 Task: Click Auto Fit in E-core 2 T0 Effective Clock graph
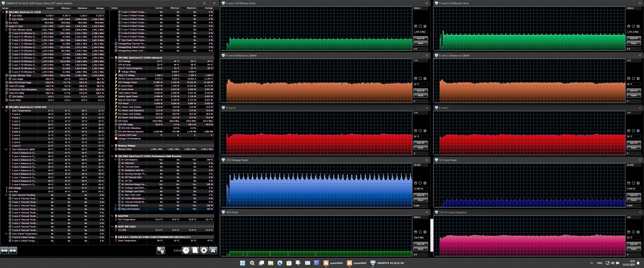coord(420,38)
